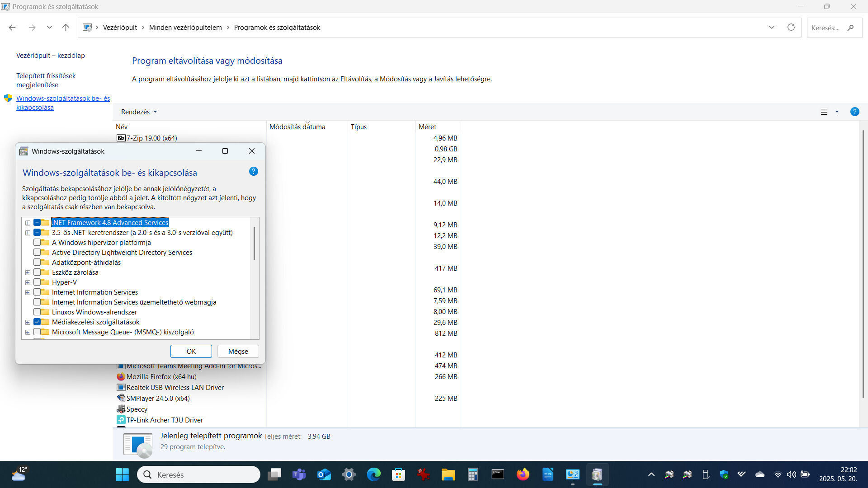Expand Microsoft Message Queue (MSMQ) node
The width and height of the screenshot is (868, 488).
(x=28, y=332)
